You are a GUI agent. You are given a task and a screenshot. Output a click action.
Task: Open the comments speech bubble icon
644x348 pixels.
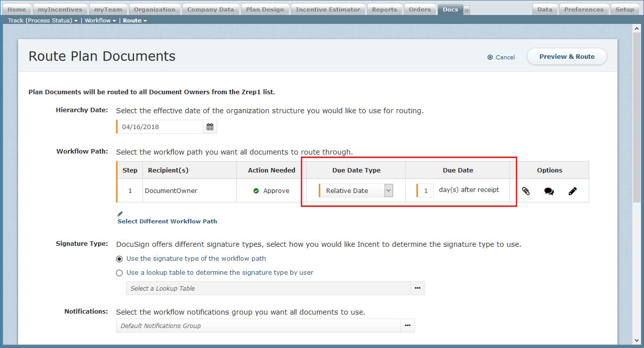(x=549, y=190)
